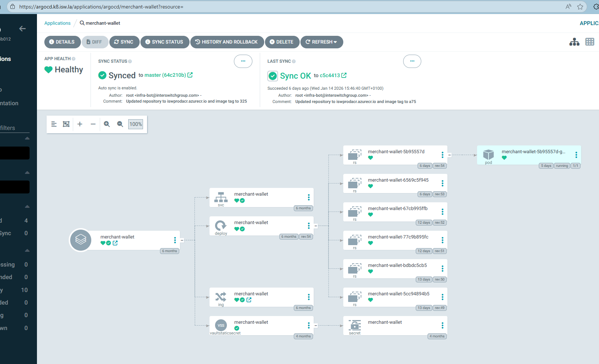Click the fit-to-screen image icon

(x=66, y=124)
